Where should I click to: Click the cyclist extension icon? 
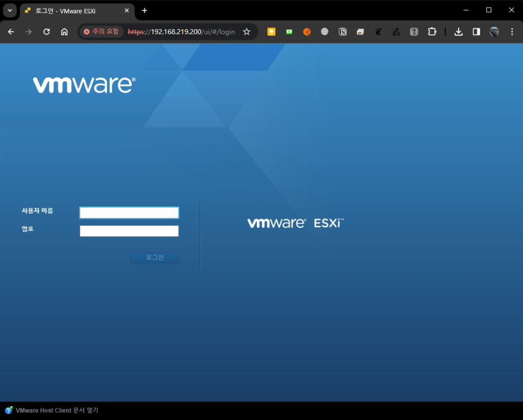pos(396,32)
